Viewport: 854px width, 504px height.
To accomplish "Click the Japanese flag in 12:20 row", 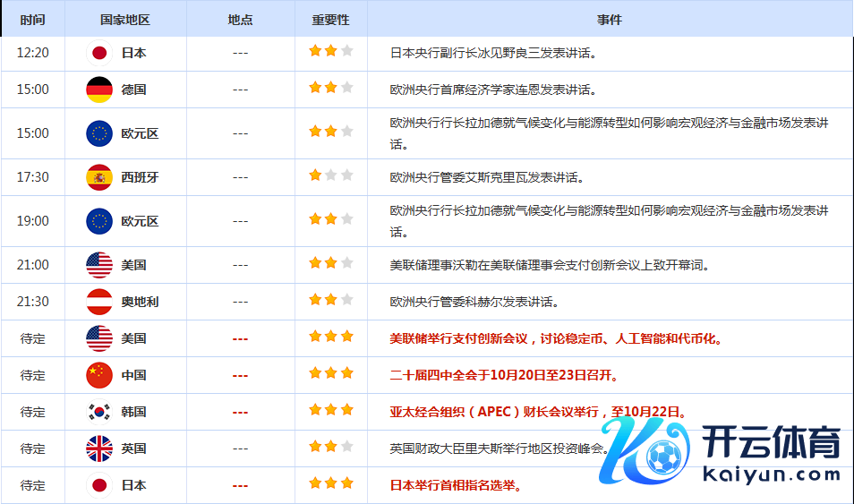I will 99,53.
